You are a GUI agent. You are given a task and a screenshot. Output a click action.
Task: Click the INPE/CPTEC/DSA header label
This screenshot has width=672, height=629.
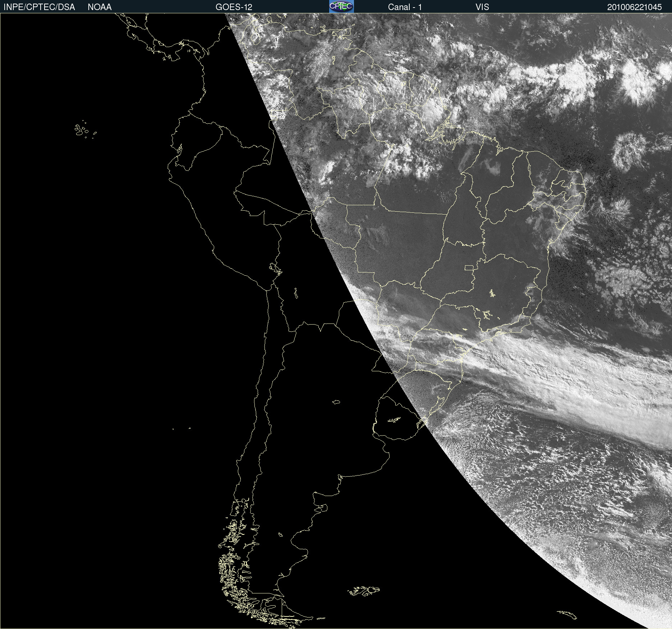coord(39,7)
